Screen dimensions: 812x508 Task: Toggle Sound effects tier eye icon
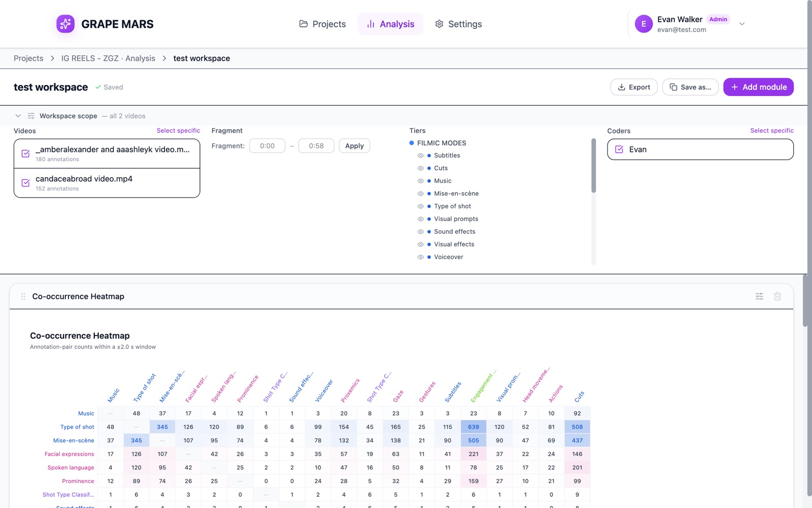pos(420,232)
